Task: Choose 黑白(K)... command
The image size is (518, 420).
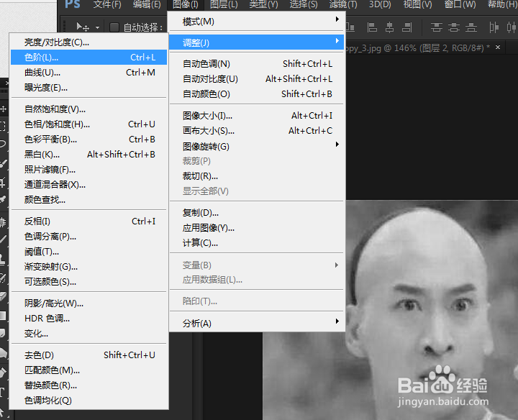Action: coord(89,154)
